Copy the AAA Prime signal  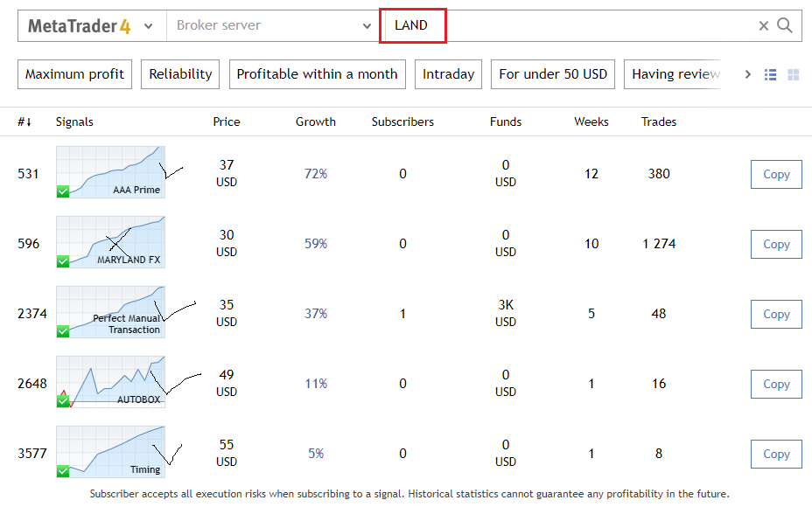tap(776, 174)
